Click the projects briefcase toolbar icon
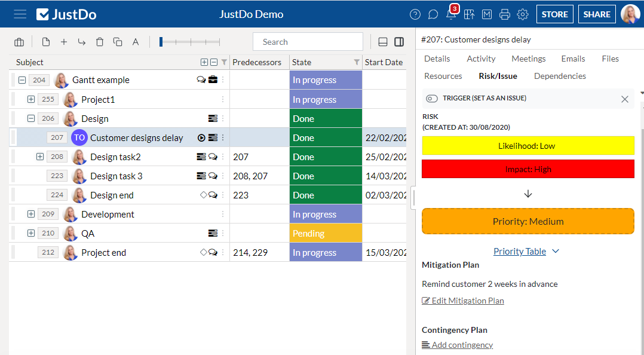 [19, 42]
